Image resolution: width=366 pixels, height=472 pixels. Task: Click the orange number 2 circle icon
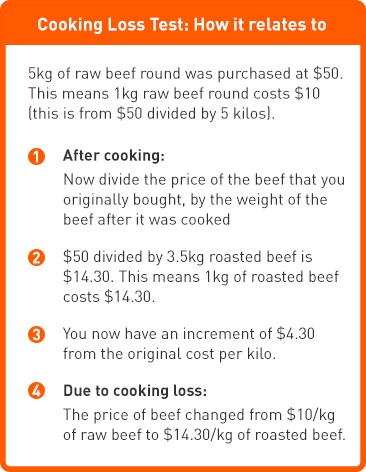coord(37,258)
